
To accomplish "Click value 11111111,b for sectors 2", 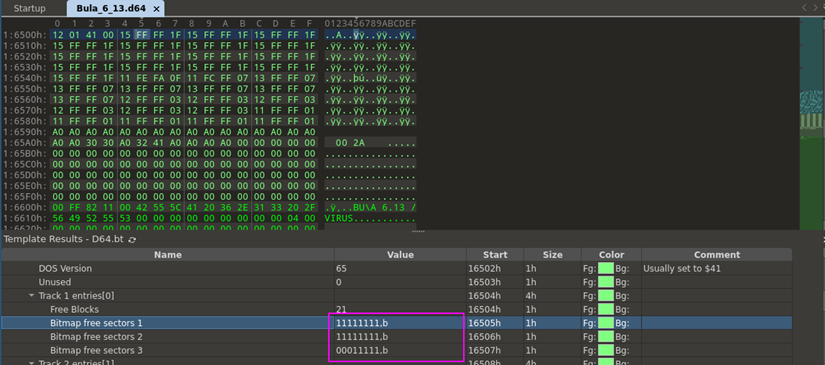I will pyautogui.click(x=363, y=337).
